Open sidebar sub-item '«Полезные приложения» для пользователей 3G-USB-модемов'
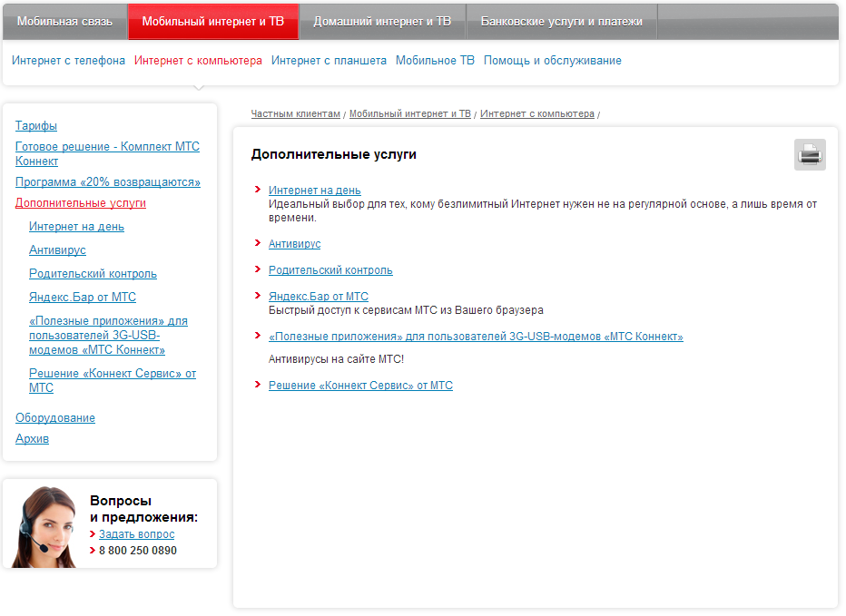Screen dimensions: 846x616 [108, 335]
